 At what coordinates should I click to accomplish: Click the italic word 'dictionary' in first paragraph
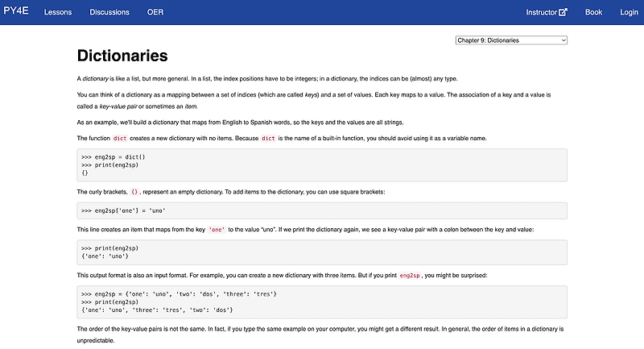click(95, 78)
